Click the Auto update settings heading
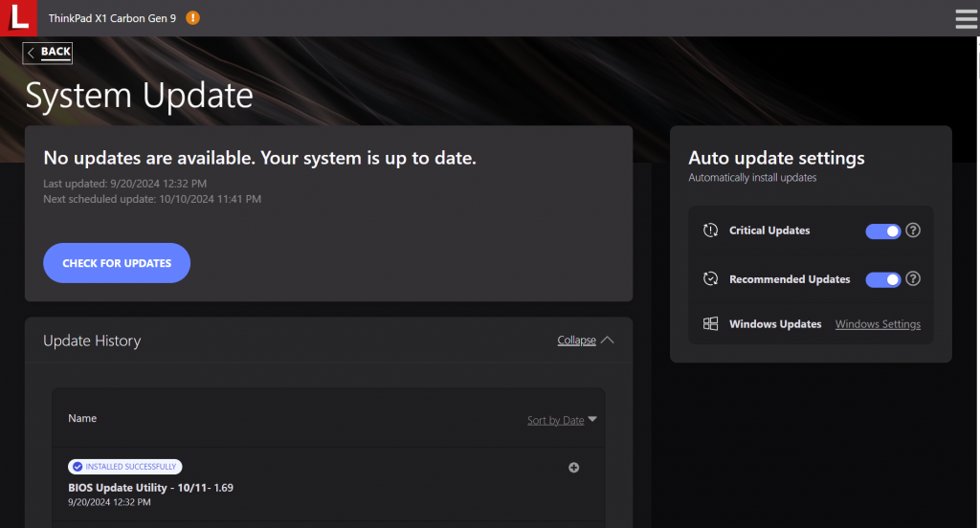 pyautogui.click(x=776, y=158)
